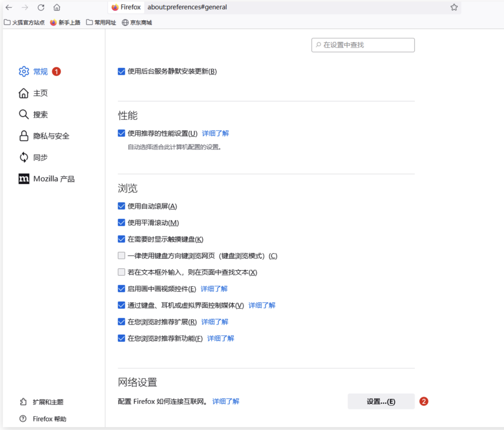
Task: Expand the 常用网址 bookmark folder
Action: 101,23
